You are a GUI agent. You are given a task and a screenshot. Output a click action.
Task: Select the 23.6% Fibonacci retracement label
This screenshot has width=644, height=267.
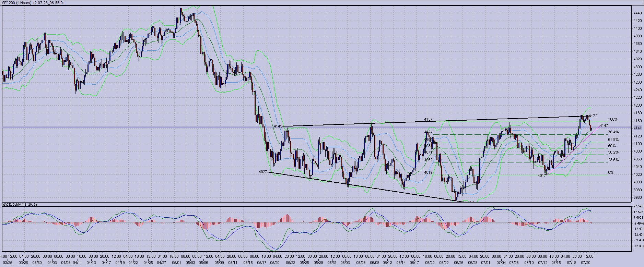(x=613, y=160)
